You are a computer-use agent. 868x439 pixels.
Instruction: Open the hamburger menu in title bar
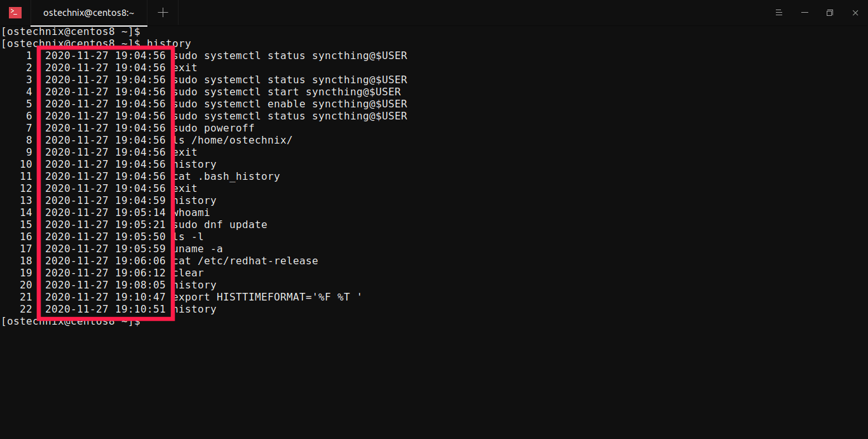click(779, 13)
